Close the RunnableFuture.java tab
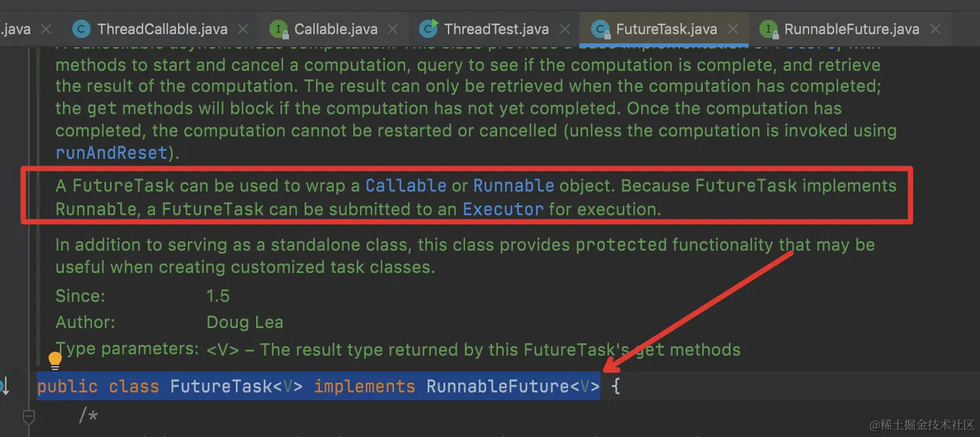Viewport: 980px width, 437px height. point(935,29)
